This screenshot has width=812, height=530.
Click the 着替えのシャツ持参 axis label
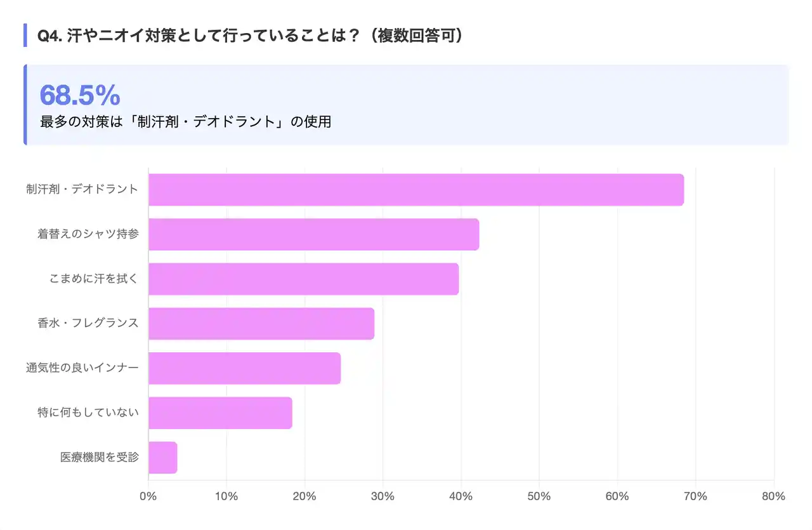[x=88, y=234]
